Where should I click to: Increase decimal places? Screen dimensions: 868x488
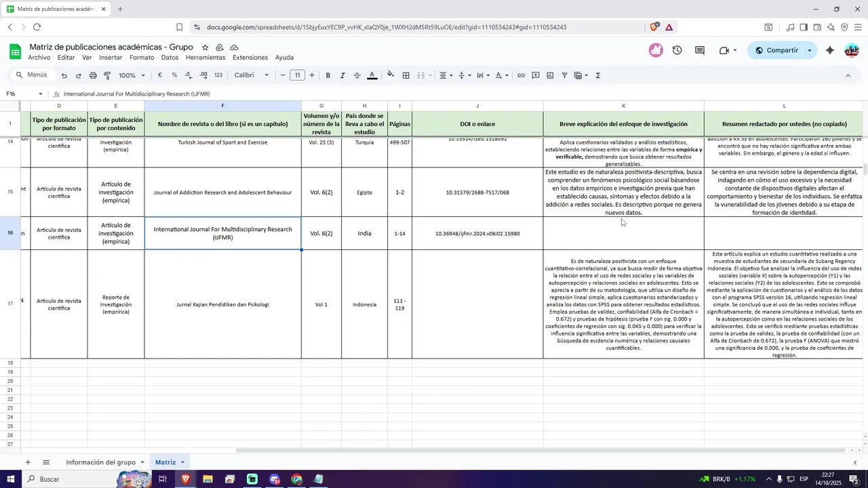click(203, 75)
